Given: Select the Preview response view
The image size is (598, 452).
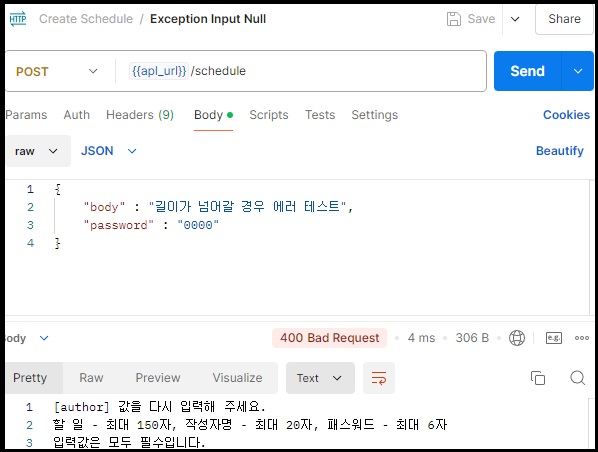Looking at the screenshot, I should coord(158,378).
